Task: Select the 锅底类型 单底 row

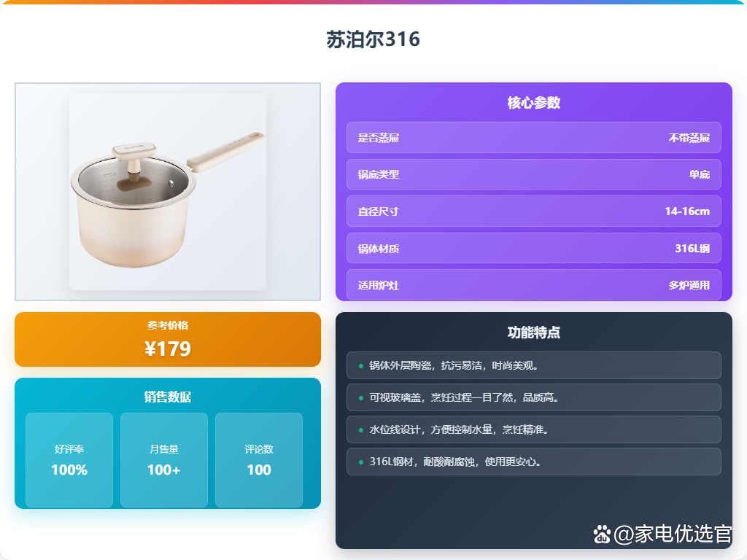Action: point(533,174)
